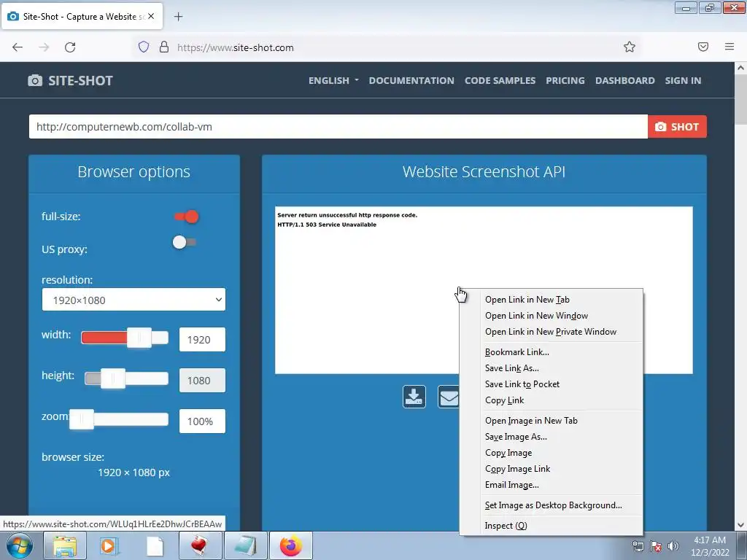
Task: Launch Windows Media Player from taskbar
Action: point(109,545)
